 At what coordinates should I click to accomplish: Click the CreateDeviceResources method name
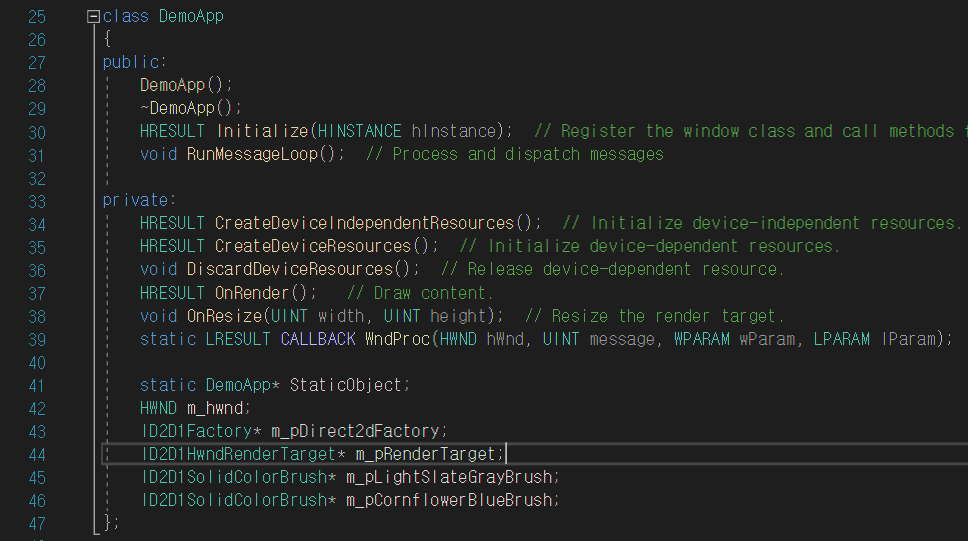point(313,246)
